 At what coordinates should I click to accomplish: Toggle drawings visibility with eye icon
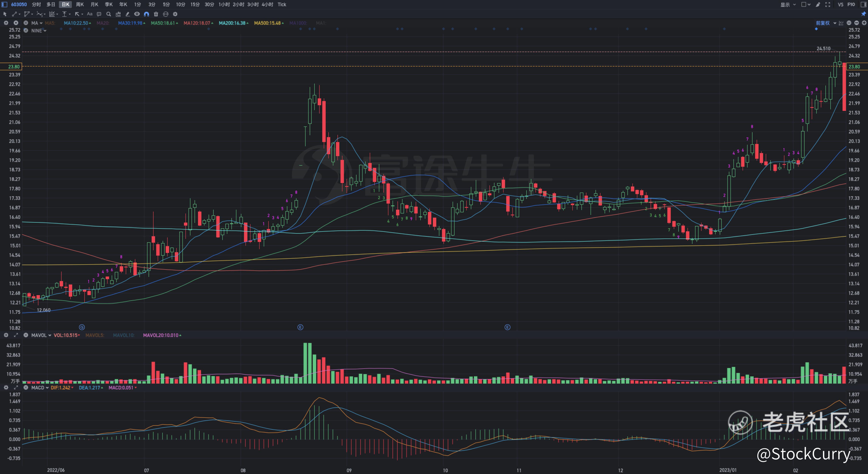[x=137, y=14]
